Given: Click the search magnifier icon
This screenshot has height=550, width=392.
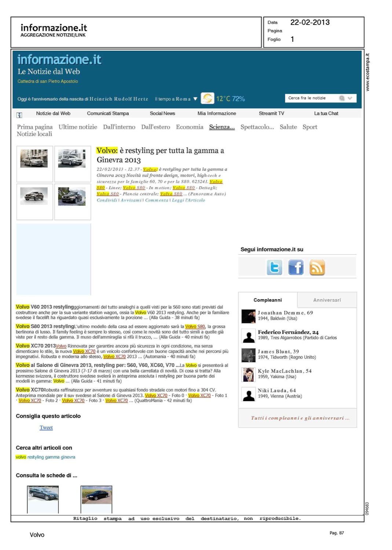Looking at the screenshot, I should tap(342, 98).
